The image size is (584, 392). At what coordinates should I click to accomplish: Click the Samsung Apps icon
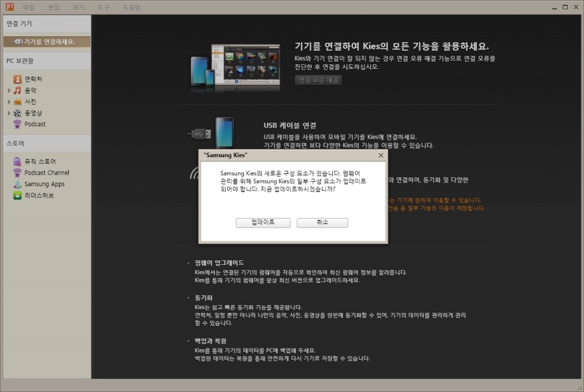(18, 184)
